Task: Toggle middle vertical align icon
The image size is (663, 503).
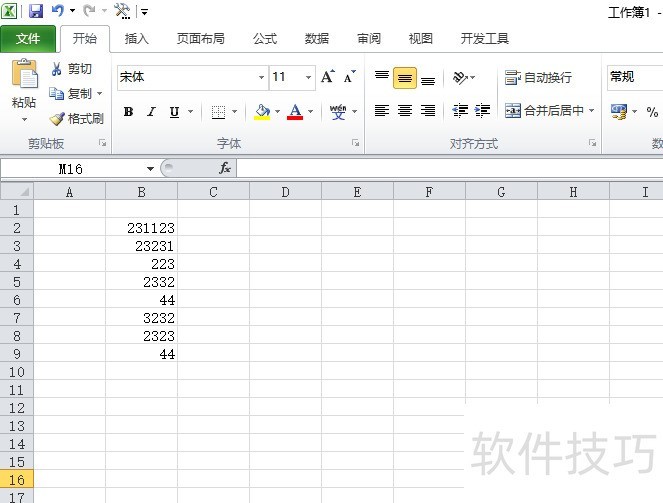Action: (405, 78)
